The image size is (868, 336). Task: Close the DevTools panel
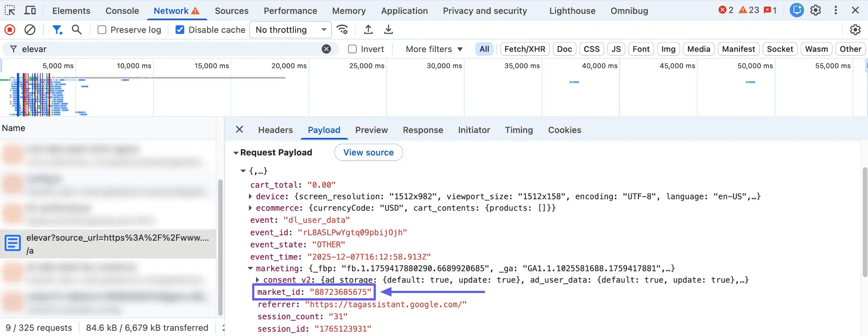855,10
